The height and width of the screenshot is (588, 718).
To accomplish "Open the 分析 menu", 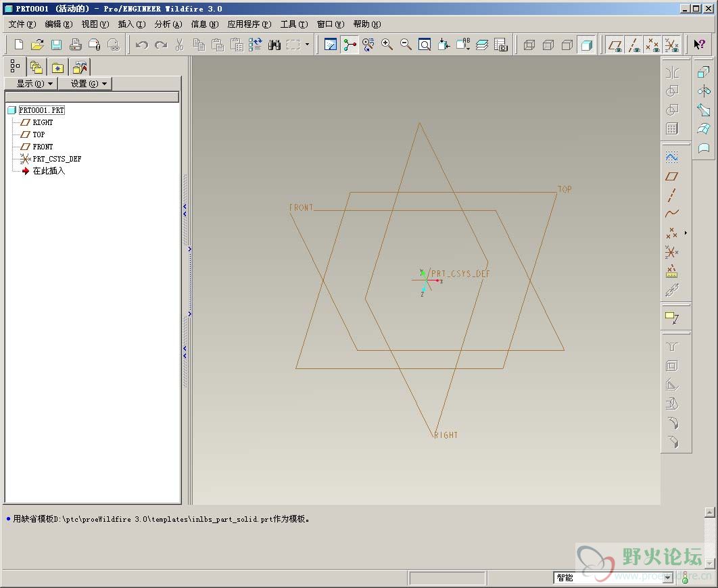I will pos(168,24).
